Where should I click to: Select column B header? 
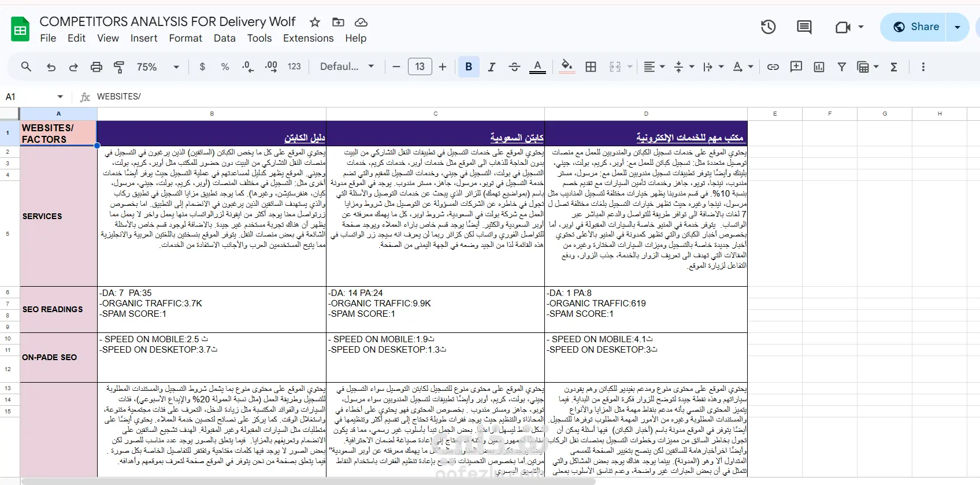click(x=211, y=114)
